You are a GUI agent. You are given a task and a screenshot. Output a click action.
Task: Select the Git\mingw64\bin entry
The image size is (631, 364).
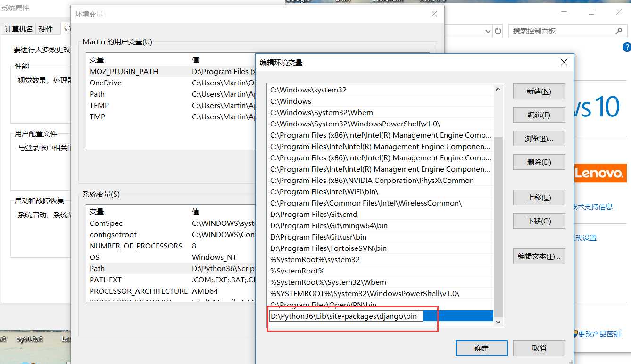pos(380,225)
